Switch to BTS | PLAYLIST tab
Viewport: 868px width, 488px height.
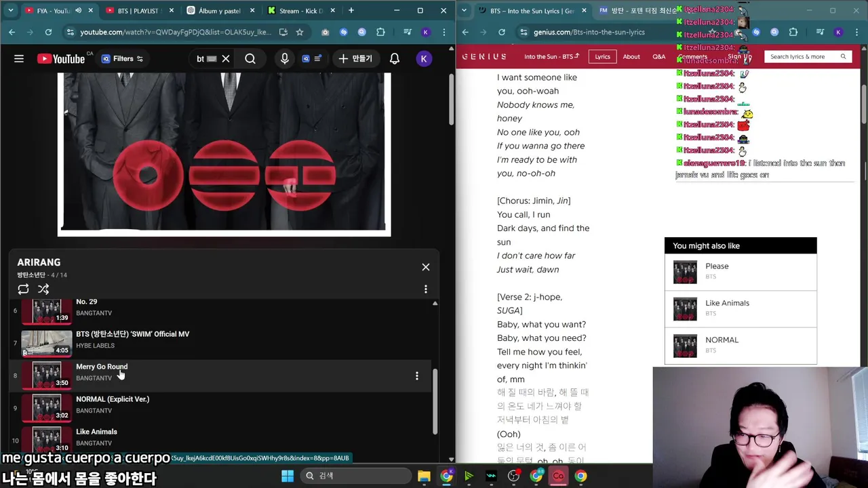139,11
